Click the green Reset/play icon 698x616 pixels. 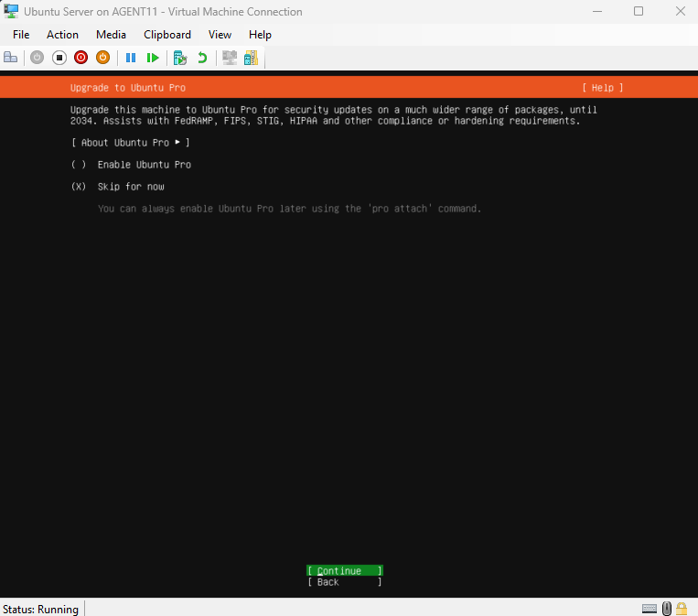coord(153,58)
